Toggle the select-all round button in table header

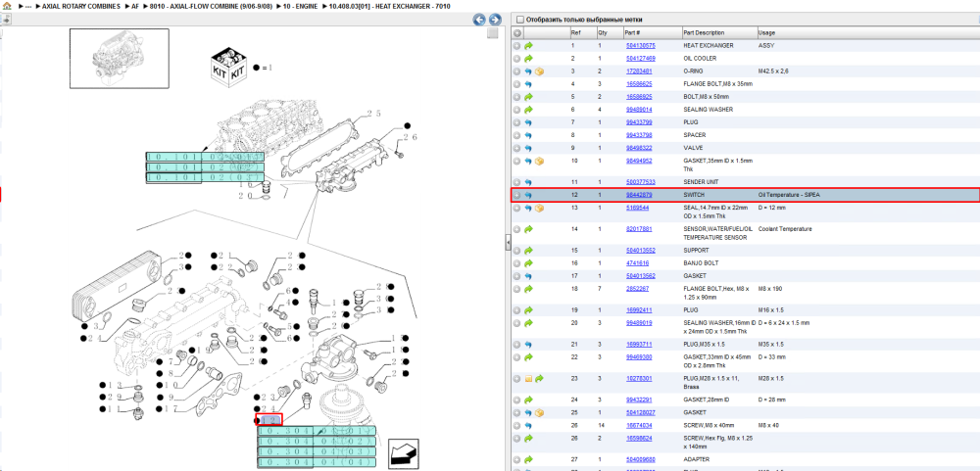coord(516,32)
